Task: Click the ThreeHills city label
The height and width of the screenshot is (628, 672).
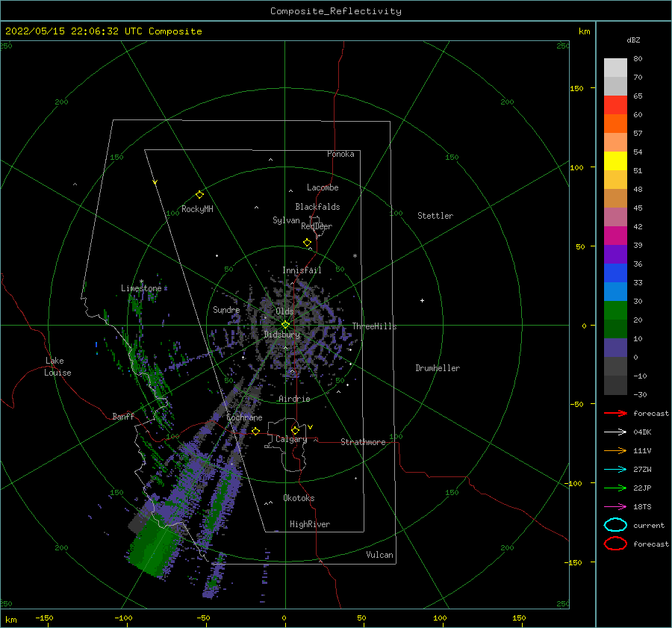Action: click(374, 326)
